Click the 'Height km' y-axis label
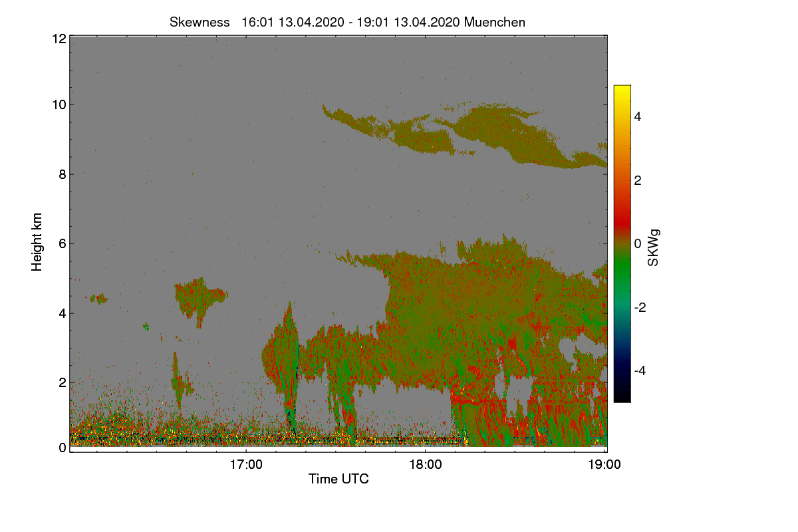This screenshot has height=532, width=798. (37, 242)
